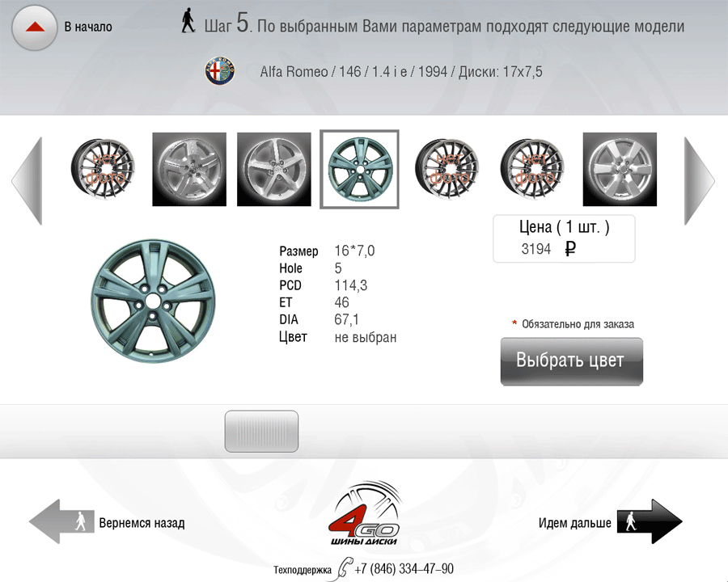Click the ruble currency symbol

tap(570, 249)
